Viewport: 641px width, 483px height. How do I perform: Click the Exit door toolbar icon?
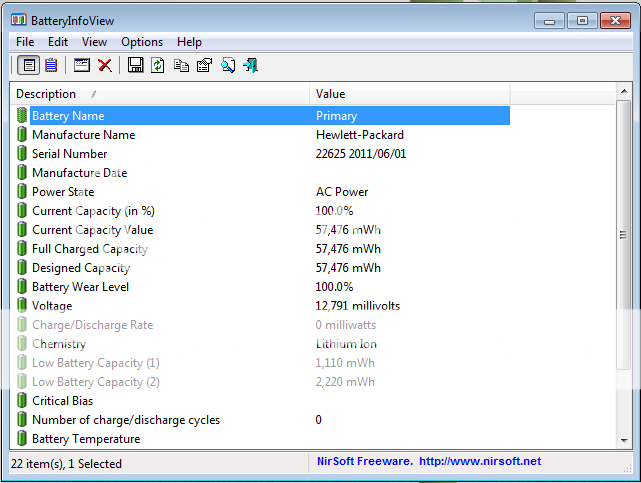(x=251, y=65)
